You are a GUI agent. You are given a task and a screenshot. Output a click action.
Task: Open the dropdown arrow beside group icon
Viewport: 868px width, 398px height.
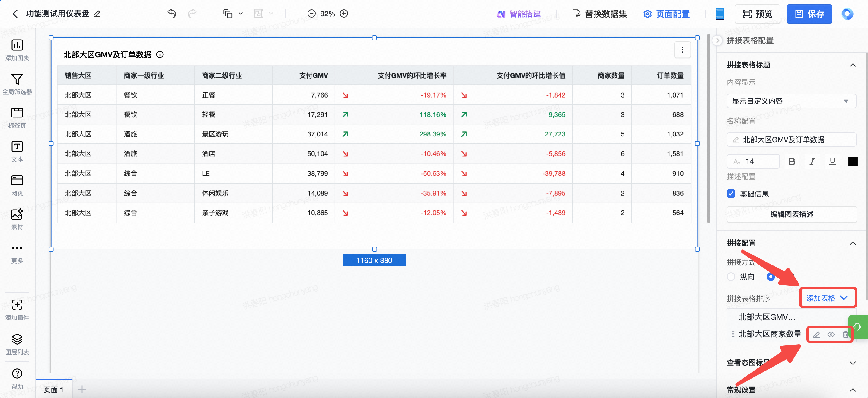click(271, 14)
